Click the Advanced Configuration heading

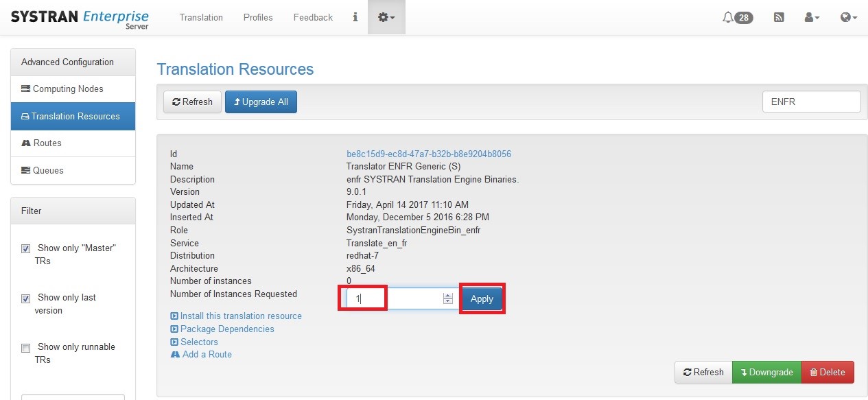(67, 62)
